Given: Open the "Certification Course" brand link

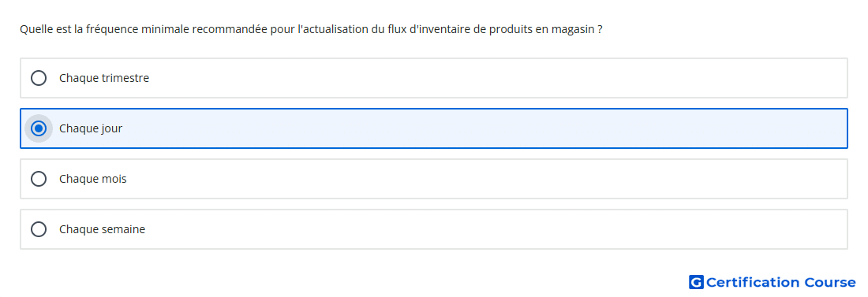Looking at the screenshot, I should point(773,282).
